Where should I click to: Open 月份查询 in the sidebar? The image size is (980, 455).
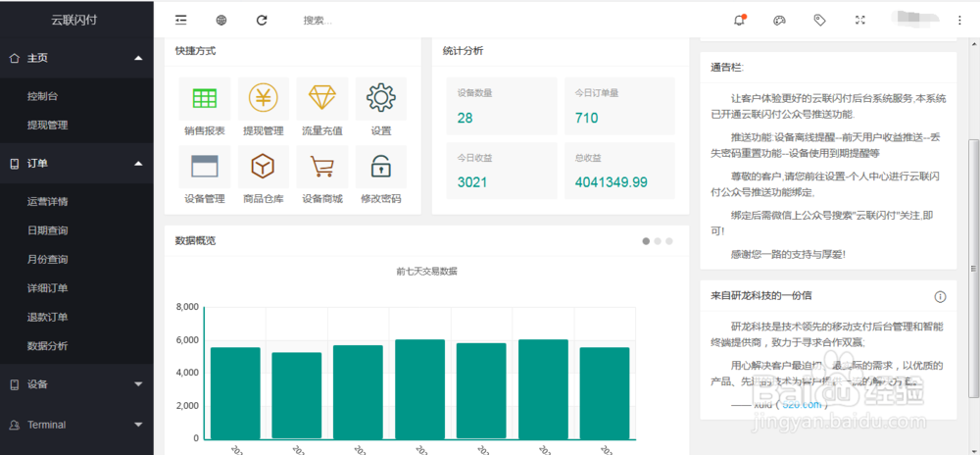(x=47, y=260)
